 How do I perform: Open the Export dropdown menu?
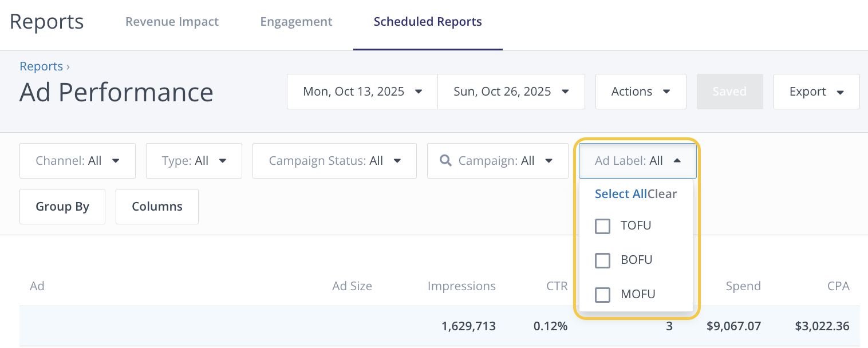click(816, 92)
